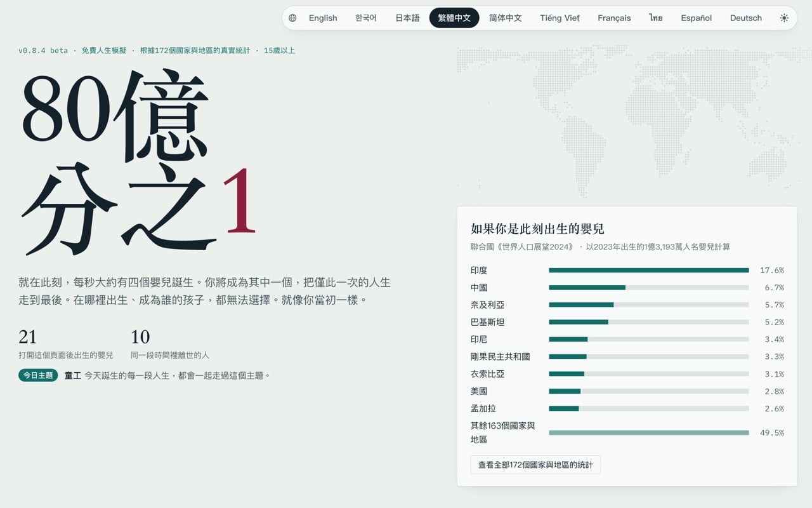The width and height of the screenshot is (812, 508).
Task: Click the 同一段時間裡離世的人 caption
Action: click(x=170, y=355)
